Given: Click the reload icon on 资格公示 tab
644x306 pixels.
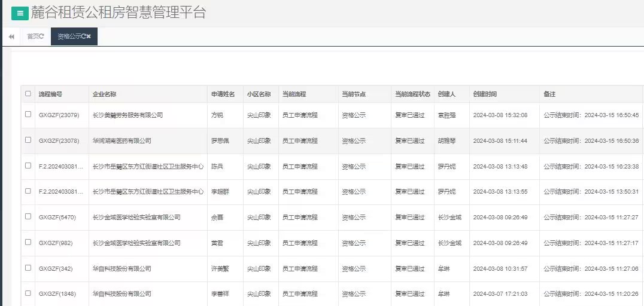Looking at the screenshot, I should tap(83, 37).
